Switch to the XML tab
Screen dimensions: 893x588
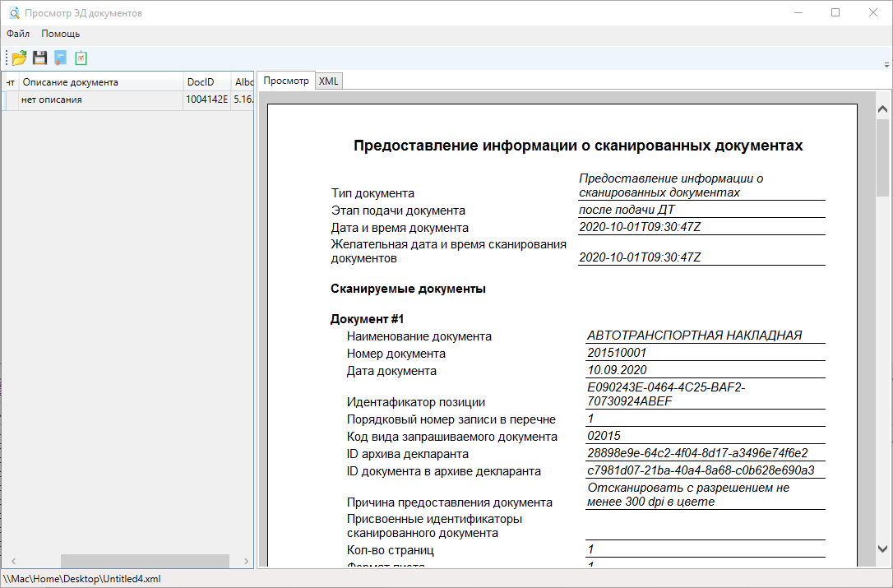(x=329, y=81)
